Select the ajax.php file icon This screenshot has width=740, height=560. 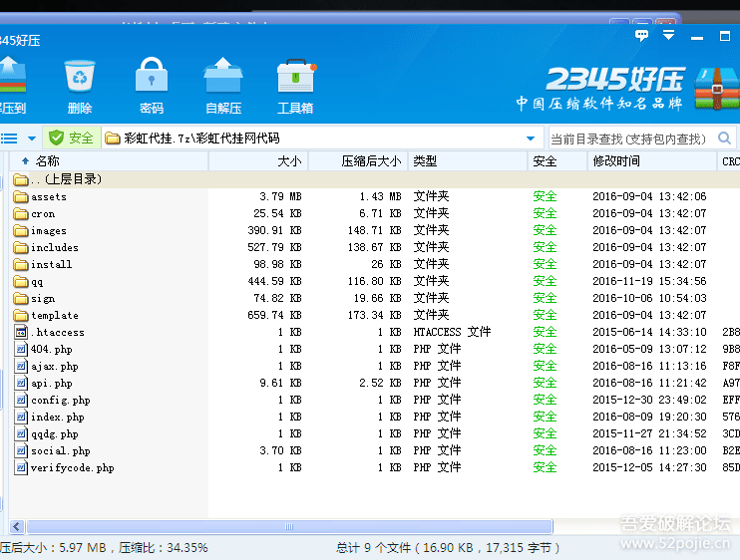pyautogui.click(x=21, y=367)
